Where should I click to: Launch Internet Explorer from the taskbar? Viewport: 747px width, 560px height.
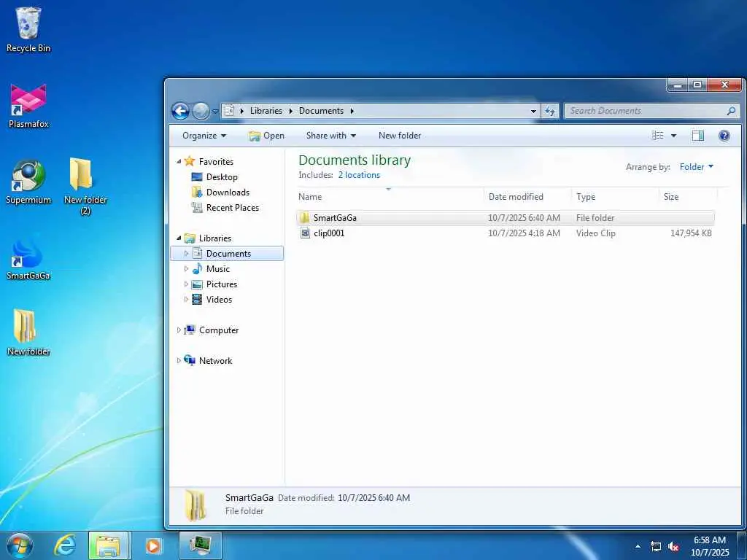click(x=65, y=545)
